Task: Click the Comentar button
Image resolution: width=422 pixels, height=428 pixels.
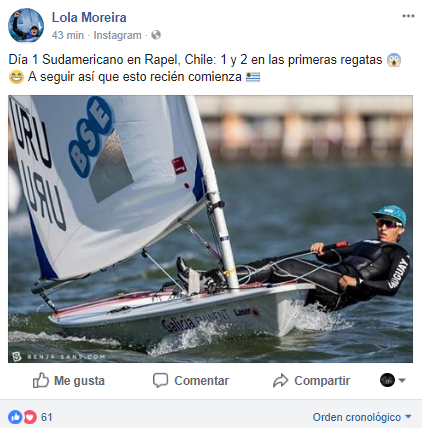Action: pyautogui.click(x=191, y=380)
